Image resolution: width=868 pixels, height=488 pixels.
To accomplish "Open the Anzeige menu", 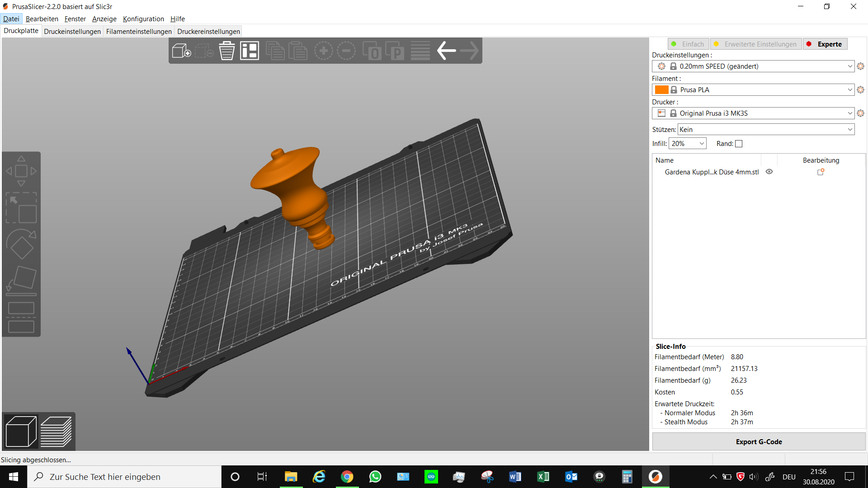I will (104, 19).
